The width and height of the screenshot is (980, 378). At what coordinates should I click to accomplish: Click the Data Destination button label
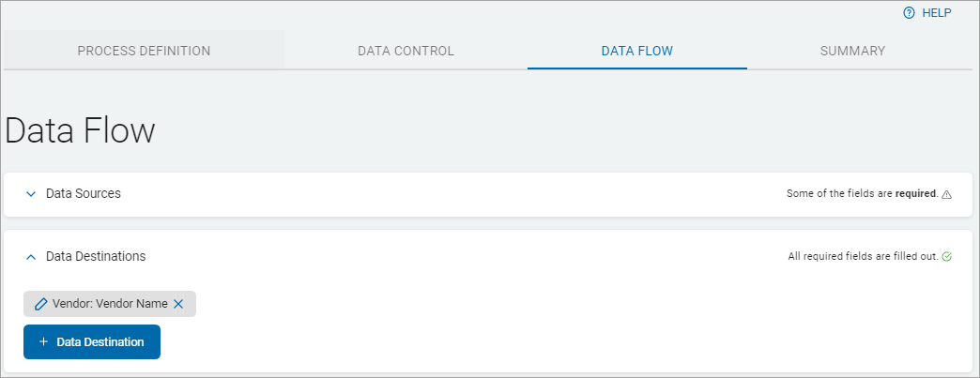pos(100,342)
